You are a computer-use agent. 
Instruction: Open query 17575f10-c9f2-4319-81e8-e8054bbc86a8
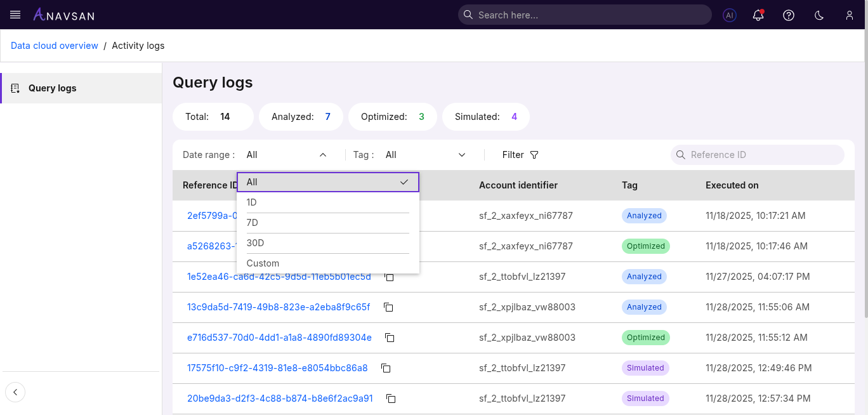(277, 368)
